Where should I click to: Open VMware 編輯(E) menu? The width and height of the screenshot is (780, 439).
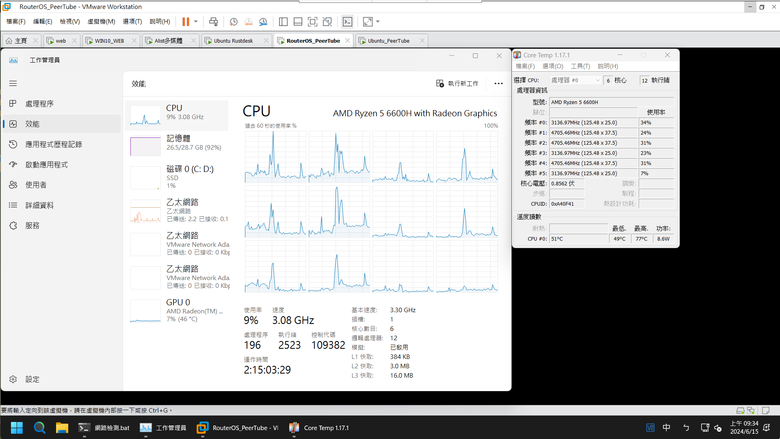point(42,21)
